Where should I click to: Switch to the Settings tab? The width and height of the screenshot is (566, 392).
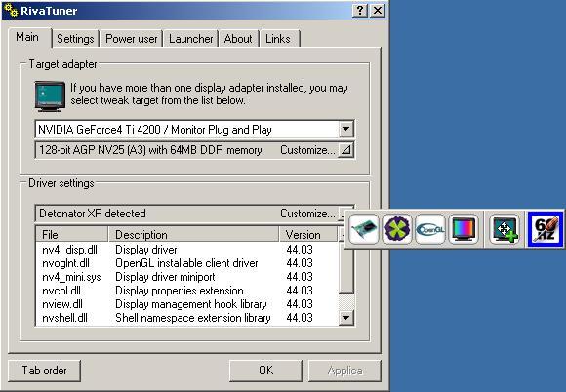75,39
